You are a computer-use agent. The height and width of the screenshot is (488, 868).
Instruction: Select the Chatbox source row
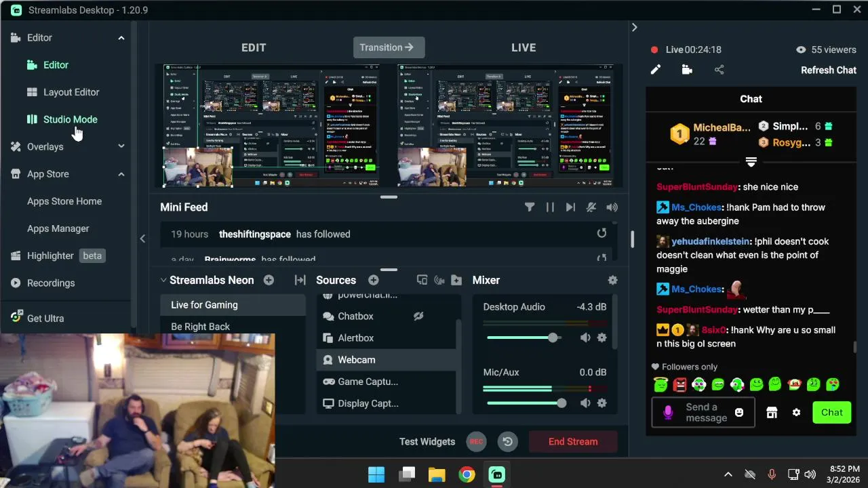tap(387, 317)
